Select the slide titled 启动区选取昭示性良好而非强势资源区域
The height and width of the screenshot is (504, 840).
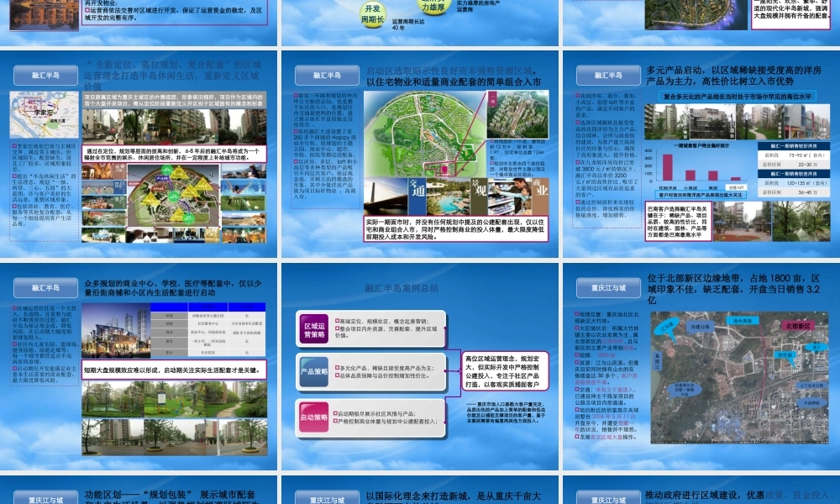[419, 154]
